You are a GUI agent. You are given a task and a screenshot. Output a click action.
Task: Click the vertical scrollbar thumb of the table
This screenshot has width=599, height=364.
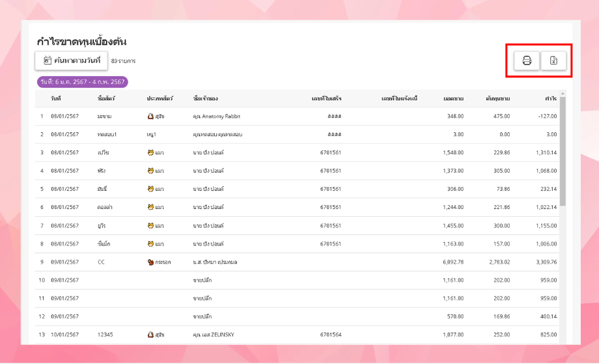[x=563, y=151]
